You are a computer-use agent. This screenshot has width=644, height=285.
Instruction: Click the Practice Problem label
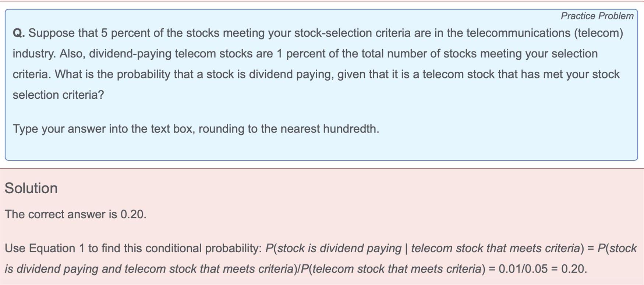(597, 16)
